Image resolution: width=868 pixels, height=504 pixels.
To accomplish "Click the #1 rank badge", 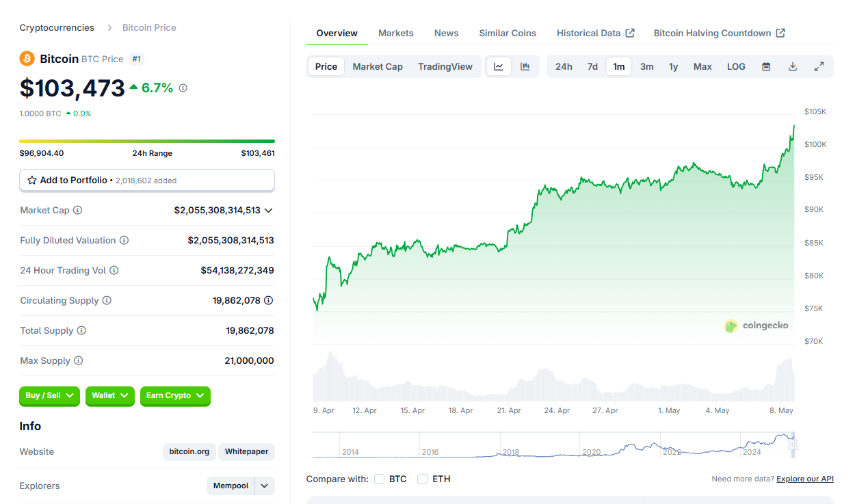I will tap(136, 59).
